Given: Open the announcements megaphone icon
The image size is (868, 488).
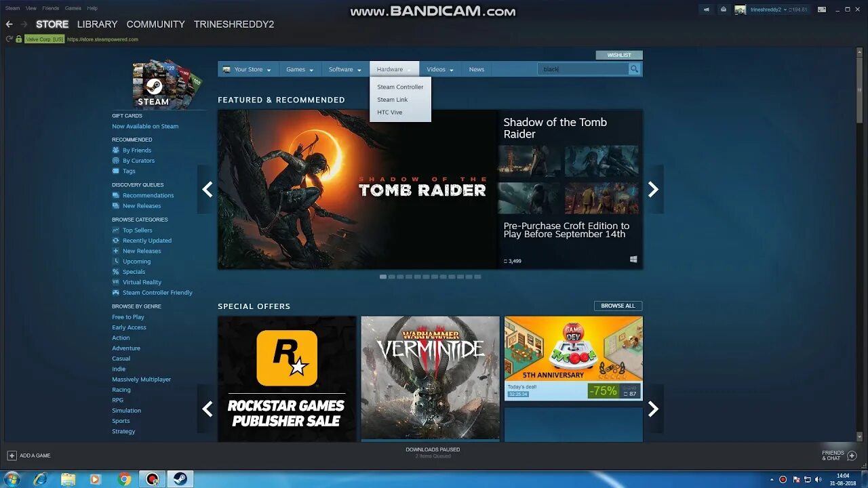Looking at the screenshot, I should (706, 9).
